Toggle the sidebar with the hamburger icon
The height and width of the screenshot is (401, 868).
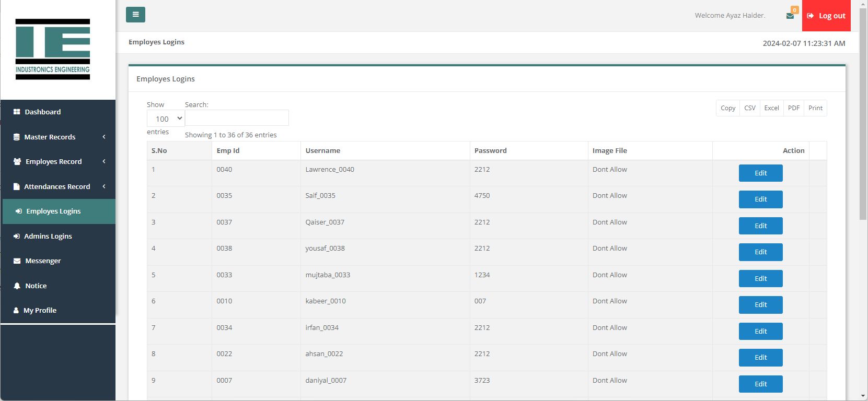pos(135,15)
